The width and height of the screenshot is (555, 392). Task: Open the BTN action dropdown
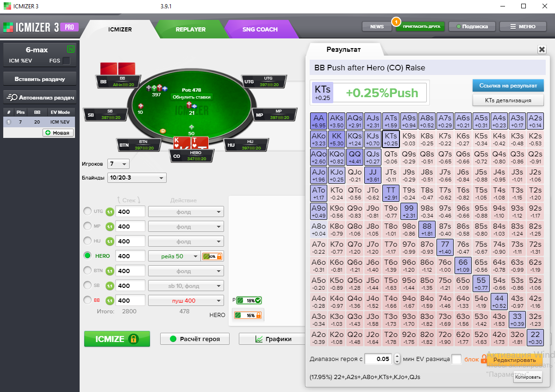tap(186, 271)
